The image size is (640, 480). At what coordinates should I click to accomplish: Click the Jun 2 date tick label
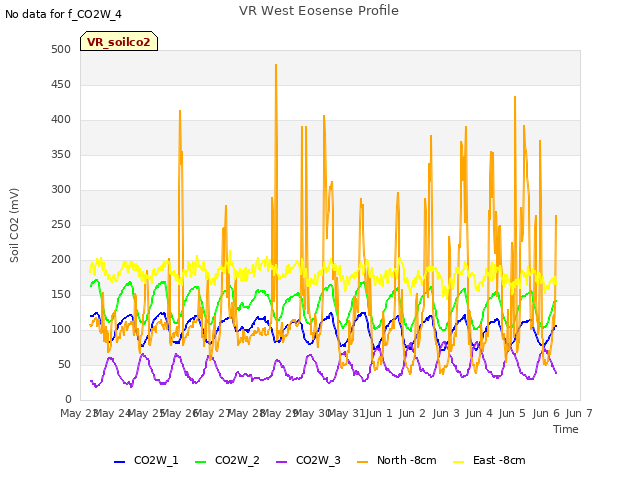coord(412,413)
